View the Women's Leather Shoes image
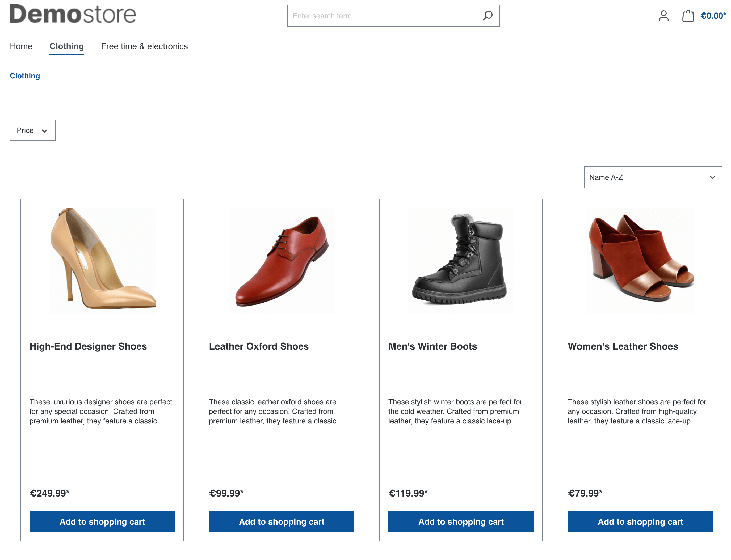Image resolution: width=731 pixels, height=560 pixels. (x=640, y=261)
